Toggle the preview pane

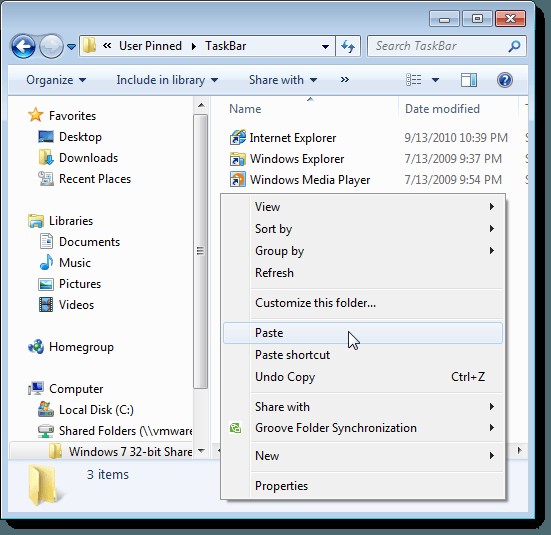coord(469,80)
